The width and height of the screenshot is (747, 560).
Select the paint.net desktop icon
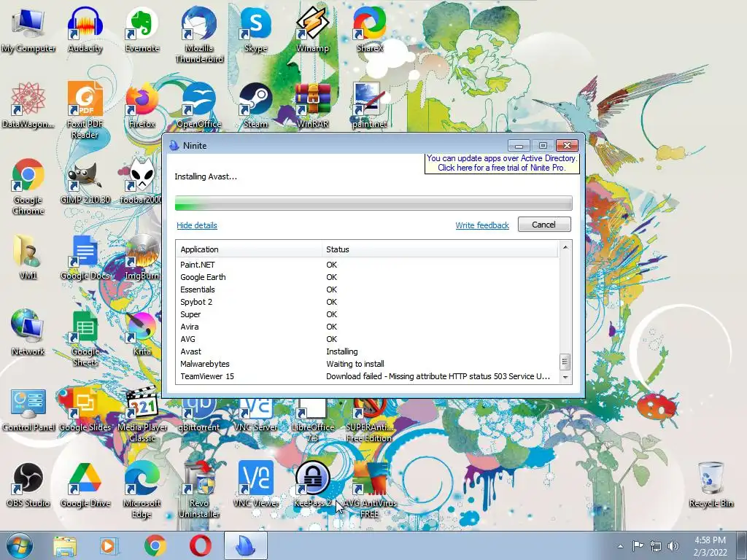coord(370,105)
